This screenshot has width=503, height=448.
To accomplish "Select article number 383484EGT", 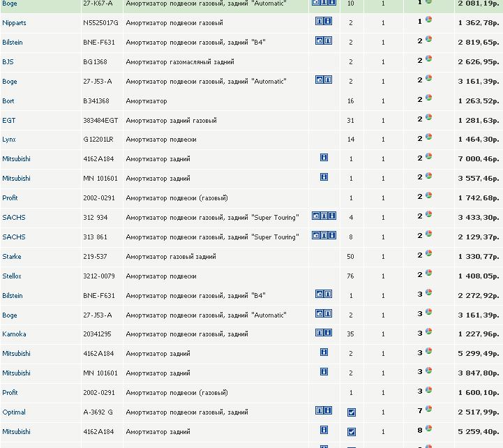I will (100, 120).
